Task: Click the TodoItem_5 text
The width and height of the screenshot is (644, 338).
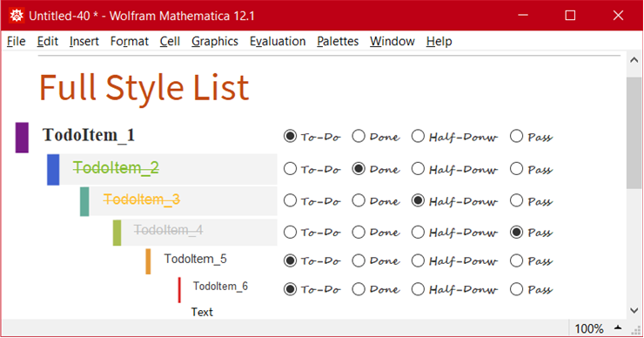Action: (x=195, y=259)
